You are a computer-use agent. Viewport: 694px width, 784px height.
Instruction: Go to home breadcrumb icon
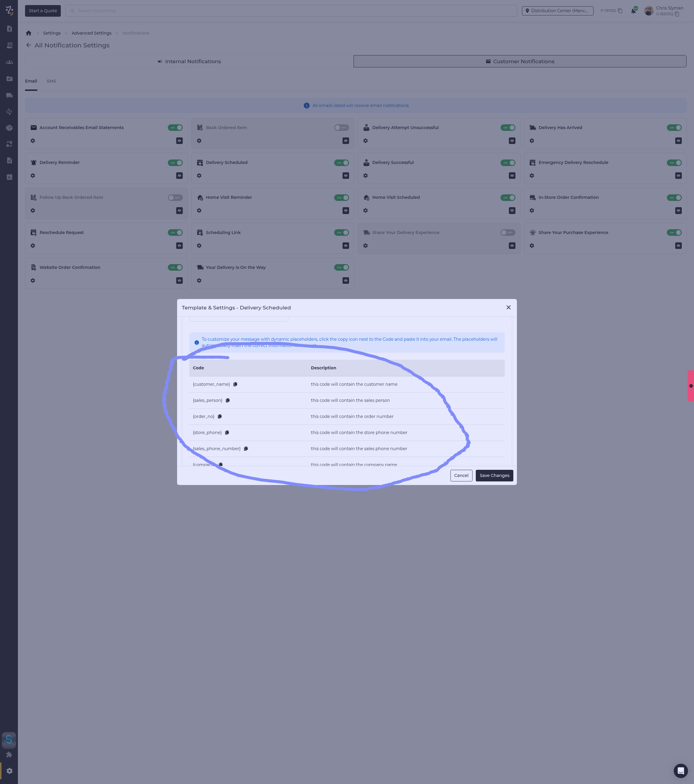pyautogui.click(x=28, y=33)
